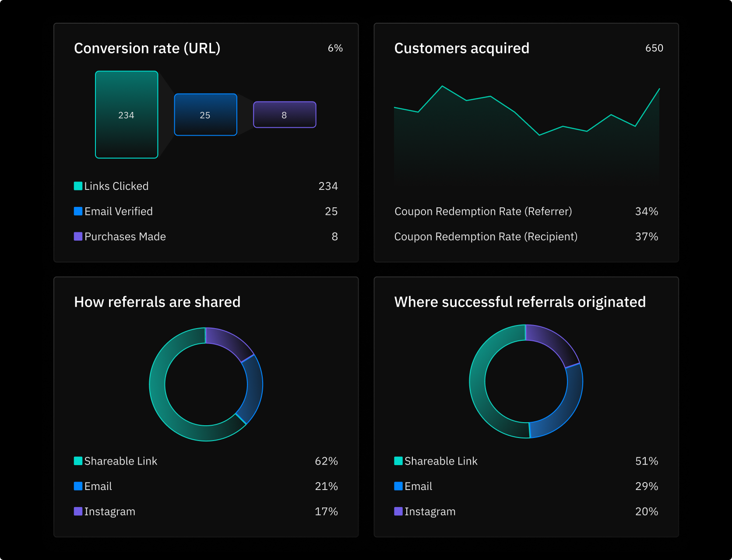Click the 20% Instagram origin value
Image resolution: width=732 pixels, height=560 pixels.
click(647, 511)
